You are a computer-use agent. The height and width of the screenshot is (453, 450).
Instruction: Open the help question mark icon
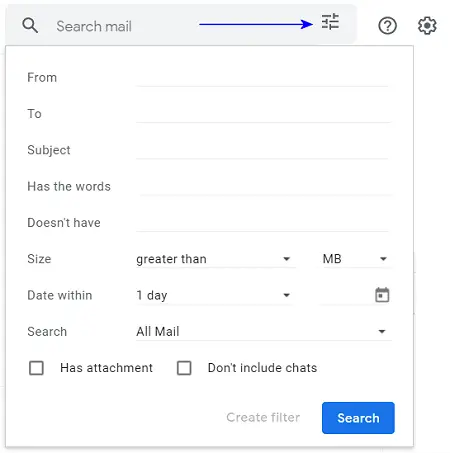(387, 26)
